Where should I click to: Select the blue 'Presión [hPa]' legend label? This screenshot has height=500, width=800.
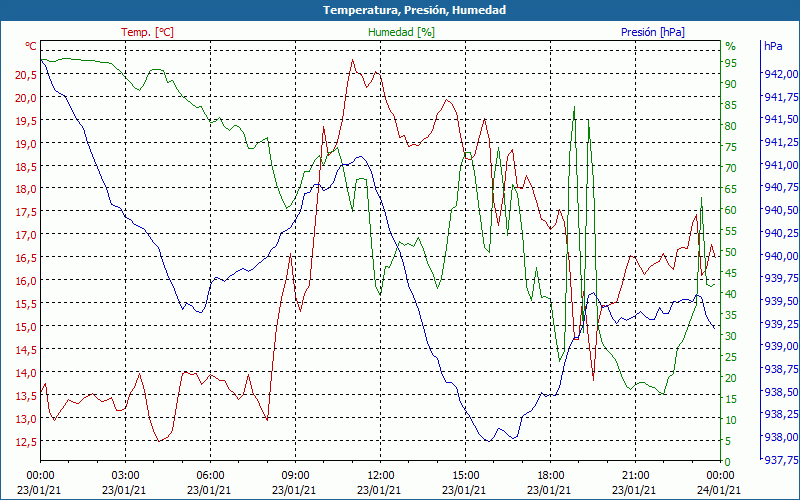click(x=653, y=32)
